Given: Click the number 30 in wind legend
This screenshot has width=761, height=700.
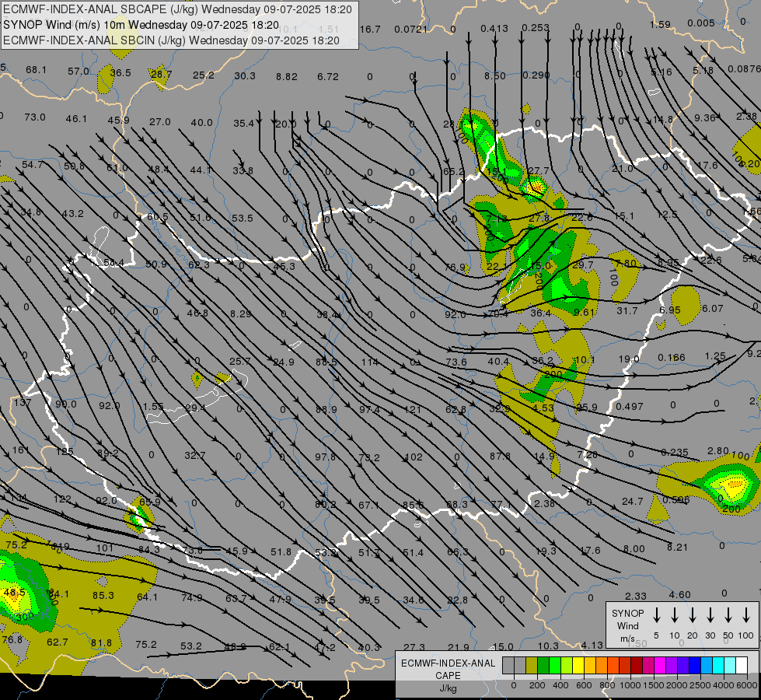Looking at the screenshot, I should [710, 635].
